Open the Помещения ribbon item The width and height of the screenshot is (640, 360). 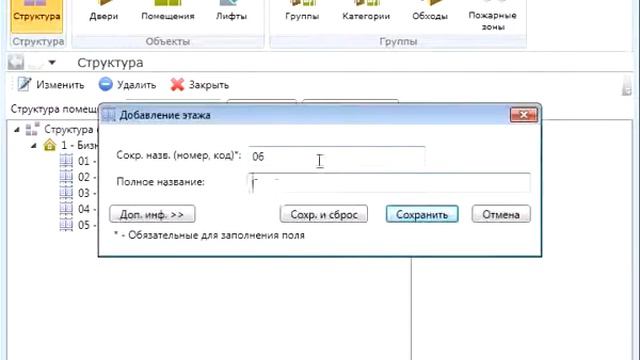[167, 11]
